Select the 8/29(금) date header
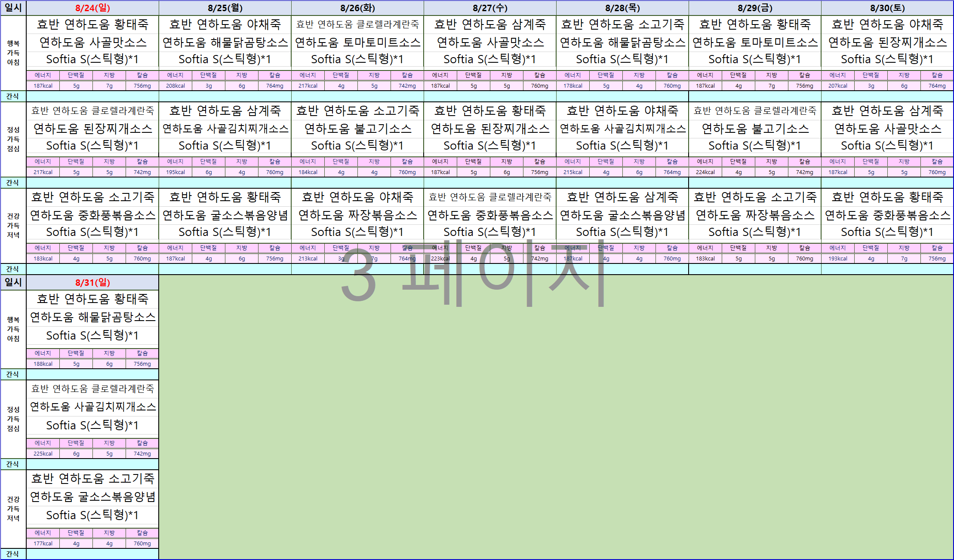Screen dimensions: 954x560 (x=755, y=8)
